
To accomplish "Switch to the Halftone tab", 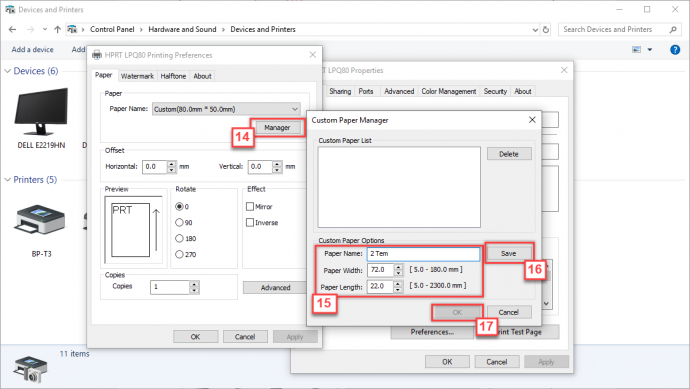I will click(173, 76).
